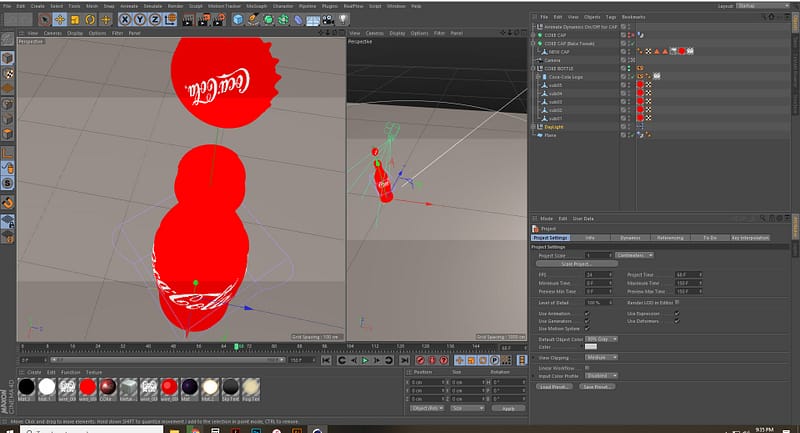Open the Object (Rel) coordinates dropdown
Screen dimensions: 800x433
tap(428, 409)
